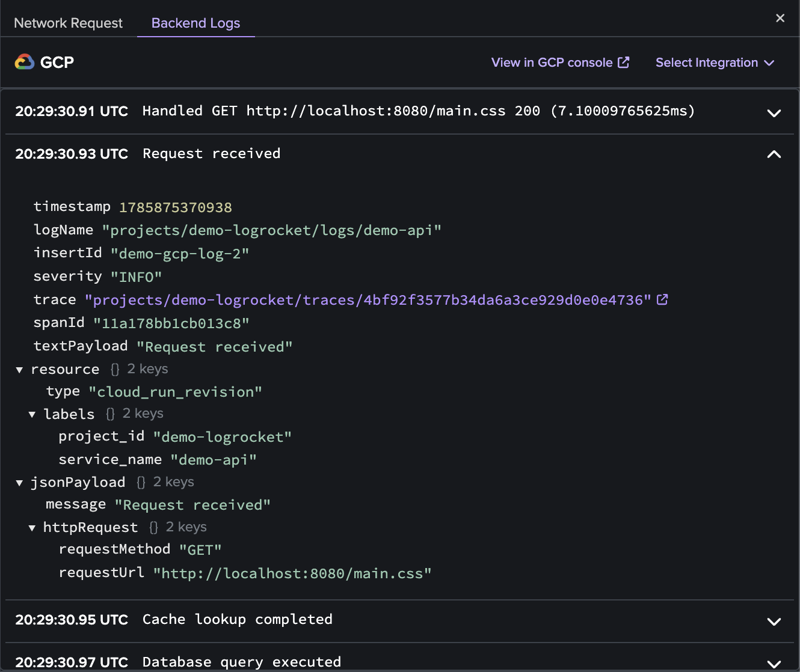
Task: Click the requestUrl value http://localhost:8080/main.css
Action: click(x=292, y=573)
